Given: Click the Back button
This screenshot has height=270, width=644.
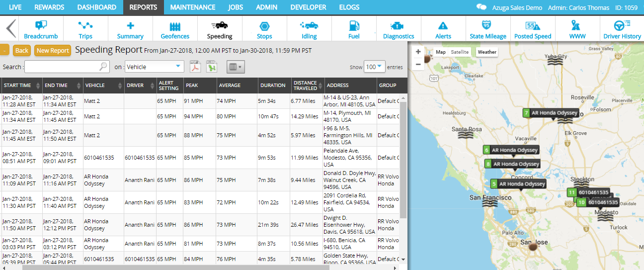Looking at the screenshot, I should click(22, 50).
